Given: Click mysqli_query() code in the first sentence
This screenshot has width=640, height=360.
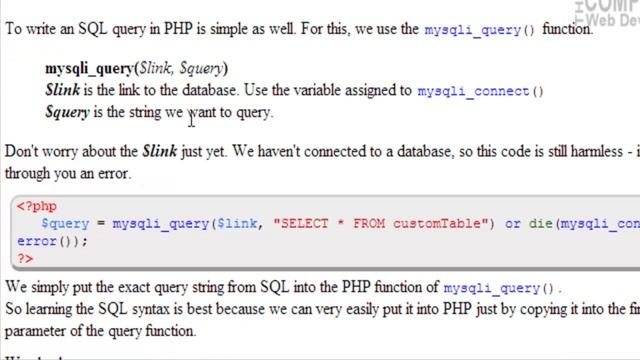Looking at the screenshot, I should 479,30.
